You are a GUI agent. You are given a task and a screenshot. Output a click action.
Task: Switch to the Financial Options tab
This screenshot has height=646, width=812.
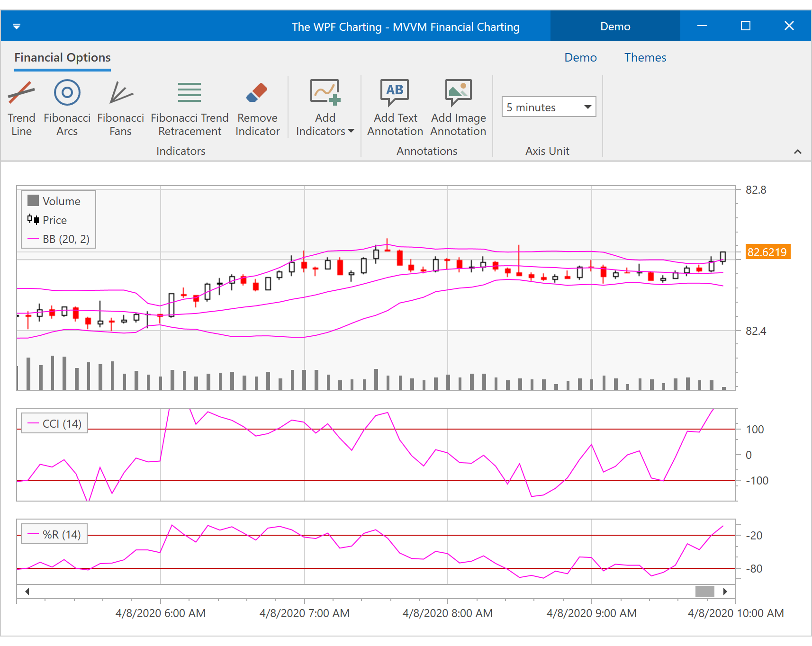(x=63, y=58)
